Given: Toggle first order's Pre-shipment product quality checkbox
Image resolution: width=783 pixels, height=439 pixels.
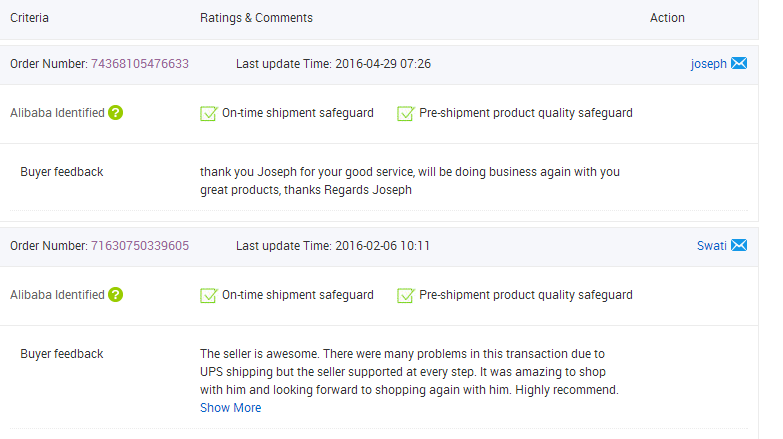Looking at the screenshot, I should (x=406, y=114).
